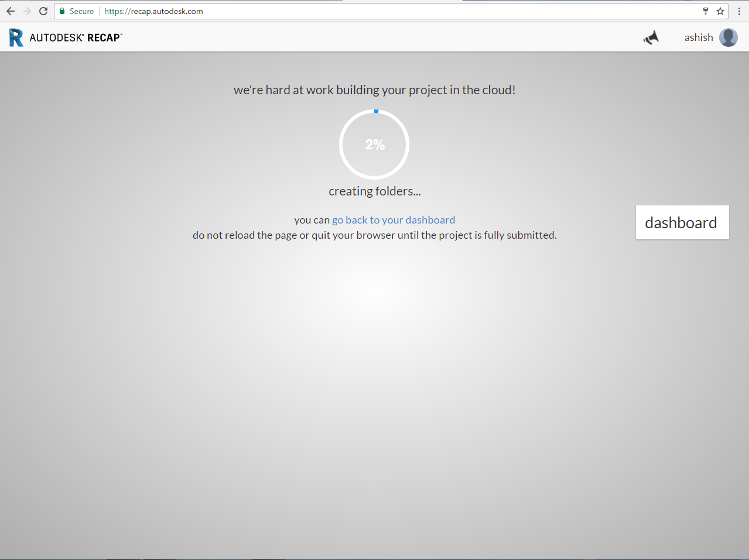Open the announcements megaphone icon
The height and width of the screenshot is (560, 749).
coord(651,37)
